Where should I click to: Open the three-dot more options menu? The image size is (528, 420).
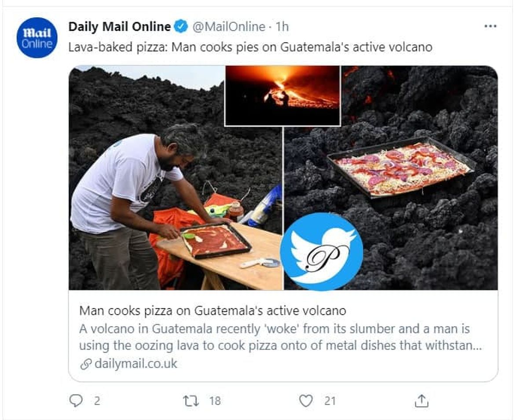pos(490,26)
